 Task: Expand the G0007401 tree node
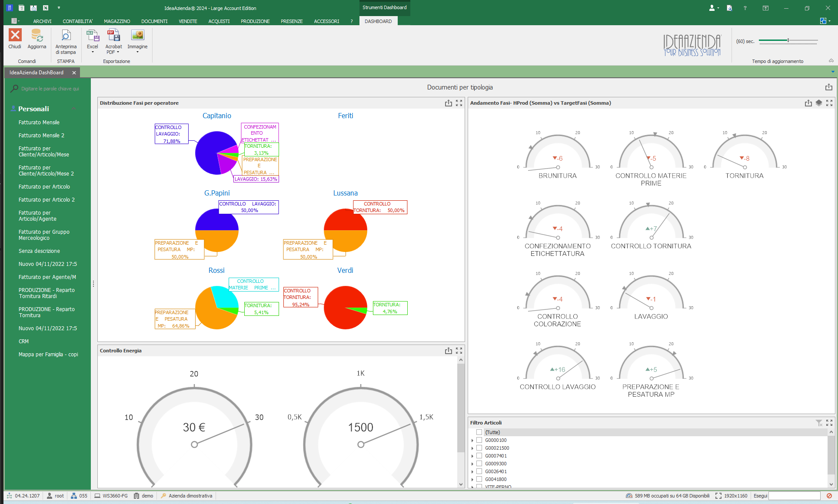[472, 456]
